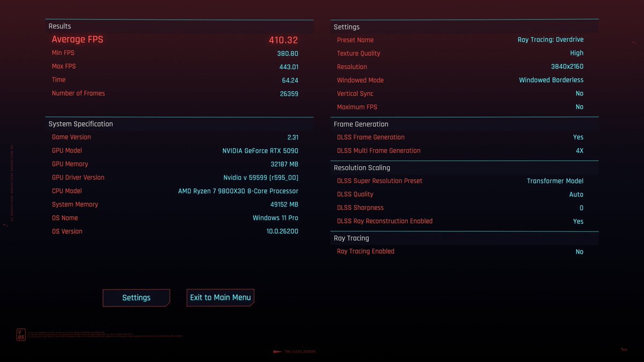This screenshot has width=644, height=362.
Task: Click the Vertical Sync label
Action: (x=355, y=94)
